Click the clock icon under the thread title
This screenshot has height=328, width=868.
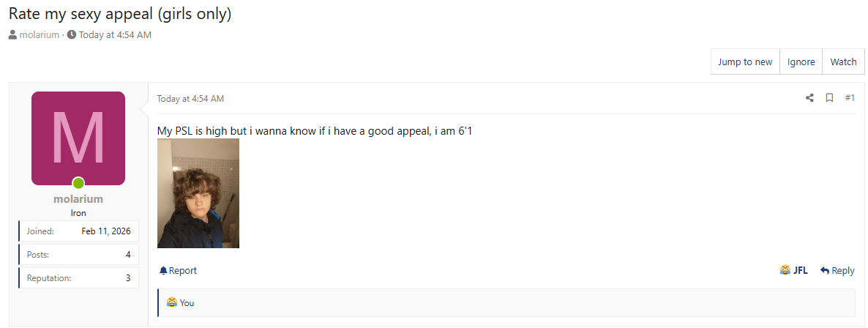[x=72, y=35]
